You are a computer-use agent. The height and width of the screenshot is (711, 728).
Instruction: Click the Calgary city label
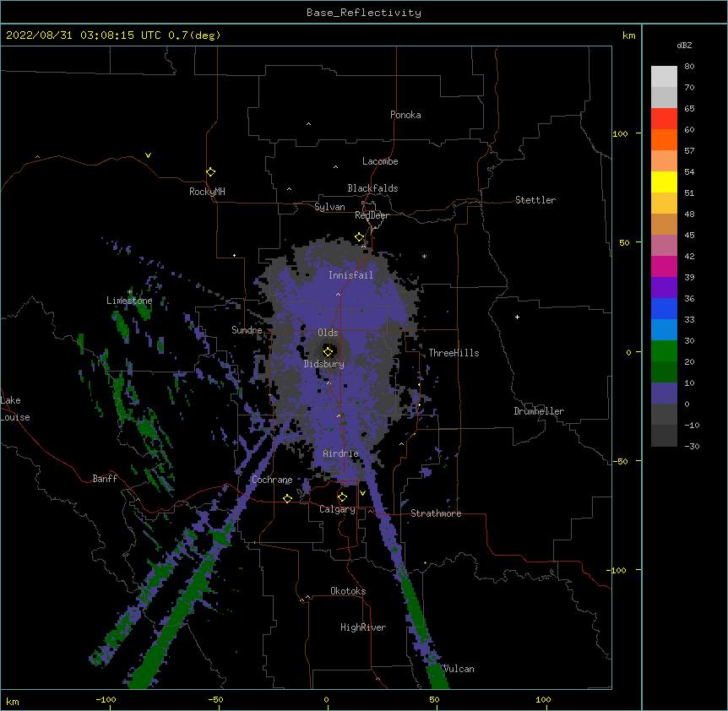point(337,509)
